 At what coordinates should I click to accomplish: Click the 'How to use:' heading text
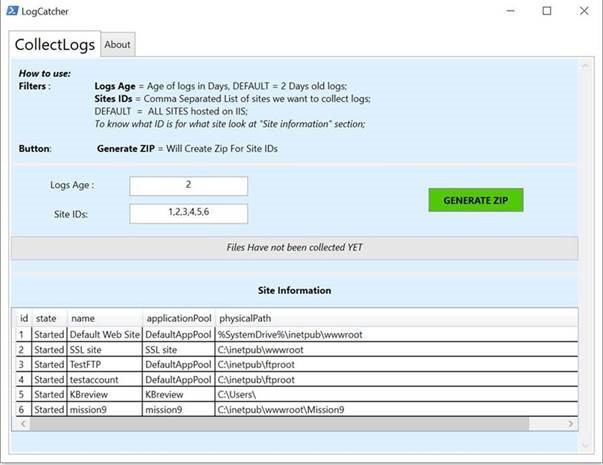(45, 73)
